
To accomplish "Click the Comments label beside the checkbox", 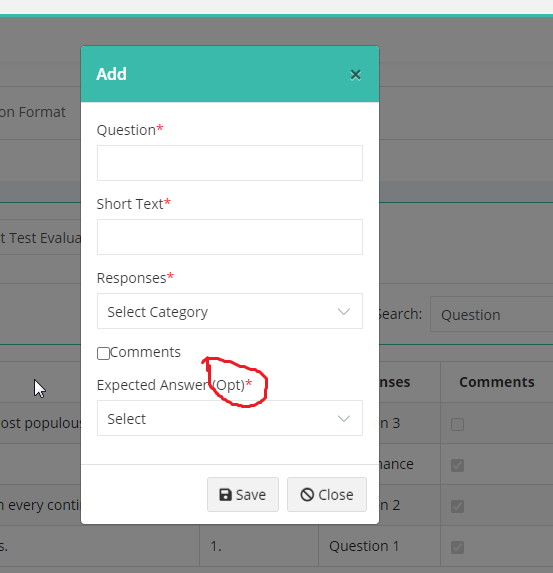I will [145, 352].
